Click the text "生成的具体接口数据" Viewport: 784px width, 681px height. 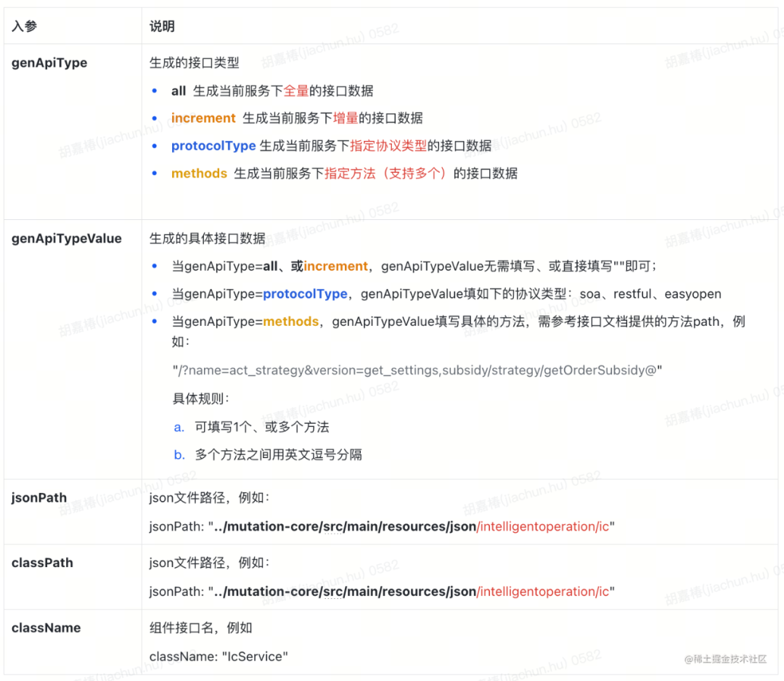point(208,239)
